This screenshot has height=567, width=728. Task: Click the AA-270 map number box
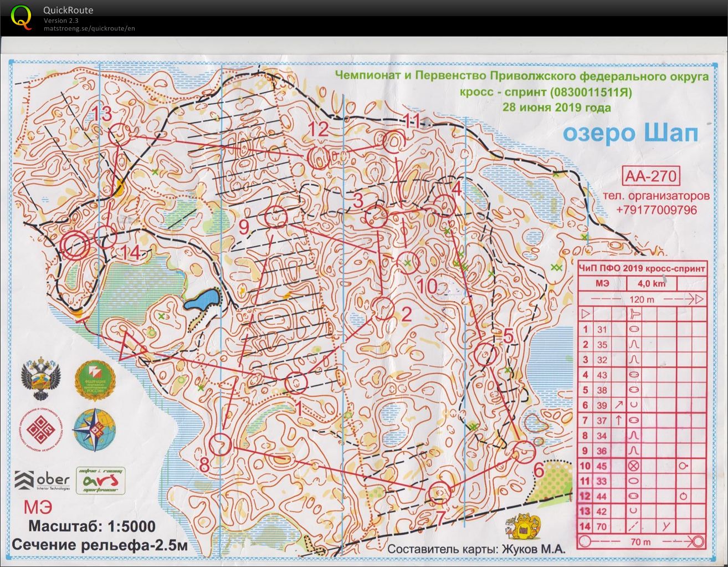650,176
